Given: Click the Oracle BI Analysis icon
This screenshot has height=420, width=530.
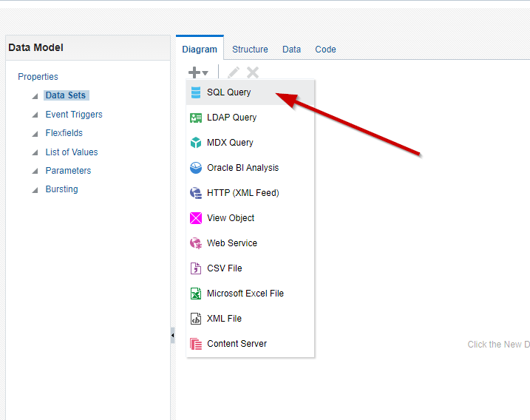Looking at the screenshot, I should pos(196,168).
